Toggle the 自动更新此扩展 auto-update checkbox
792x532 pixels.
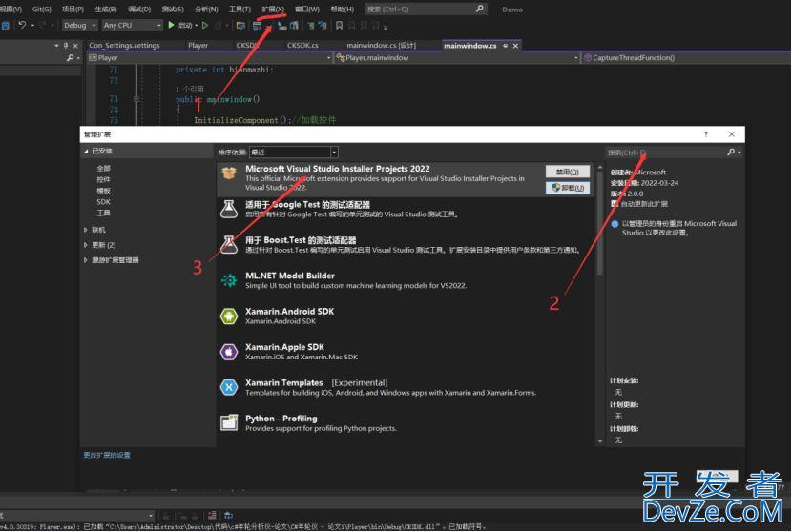pyautogui.click(x=615, y=204)
